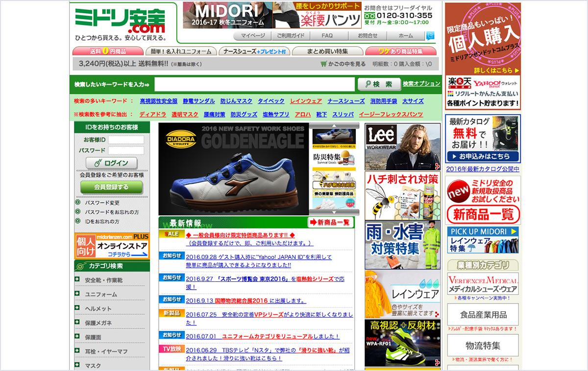The image size is (588, 371).
Task: Click the カテゴリ検索 header icon
Action: pyautogui.click(x=81, y=266)
